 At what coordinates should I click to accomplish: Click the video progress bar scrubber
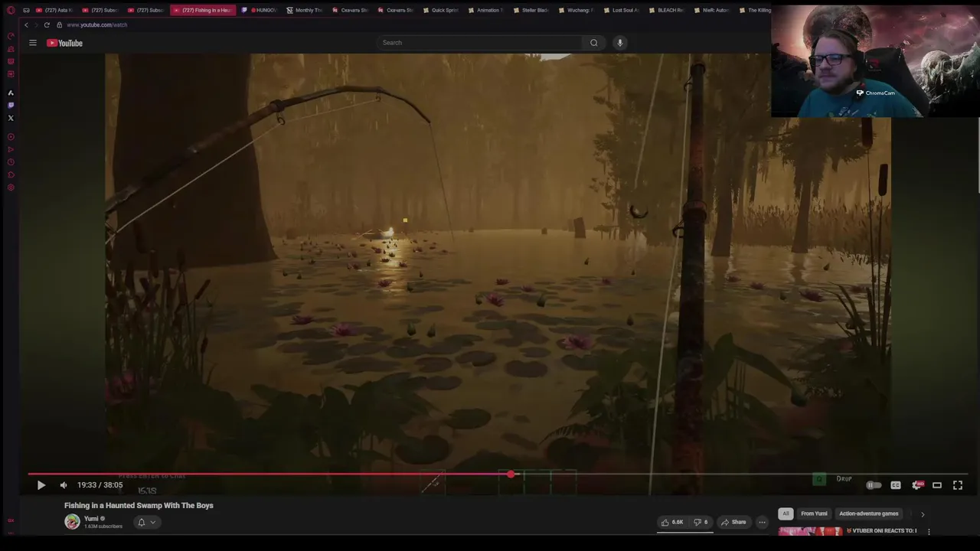pos(511,474)
